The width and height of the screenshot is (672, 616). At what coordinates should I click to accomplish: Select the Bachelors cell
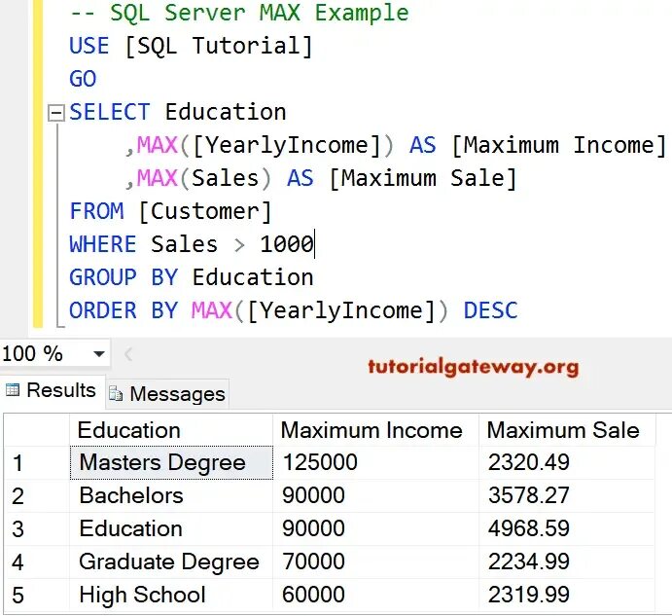[171, 496]
